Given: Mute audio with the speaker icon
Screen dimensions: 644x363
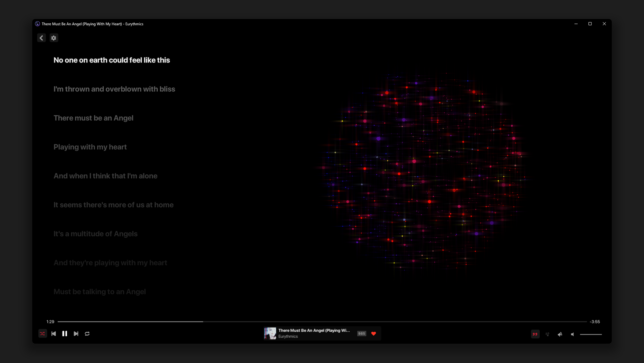Looking at the screenshot, I should 573,334.
